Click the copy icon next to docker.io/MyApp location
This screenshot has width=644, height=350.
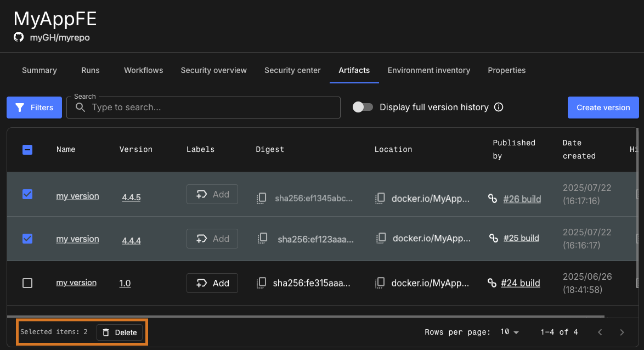pyautogui.click(x=380, y=198)
